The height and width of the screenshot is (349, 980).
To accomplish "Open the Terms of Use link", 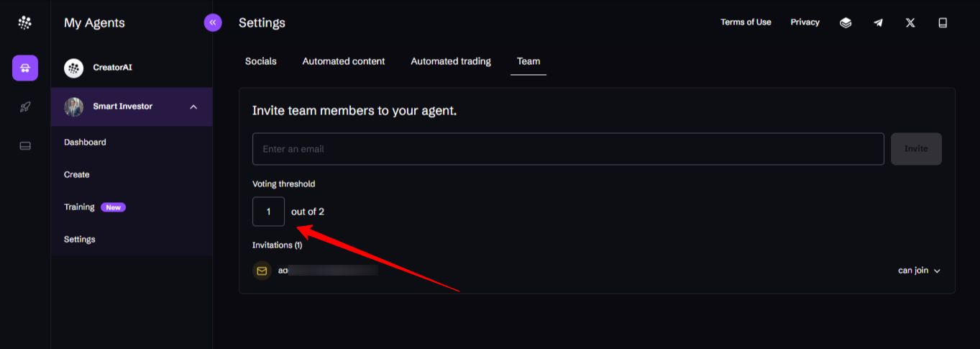I will pyautogui.click(x=746, y=22).
